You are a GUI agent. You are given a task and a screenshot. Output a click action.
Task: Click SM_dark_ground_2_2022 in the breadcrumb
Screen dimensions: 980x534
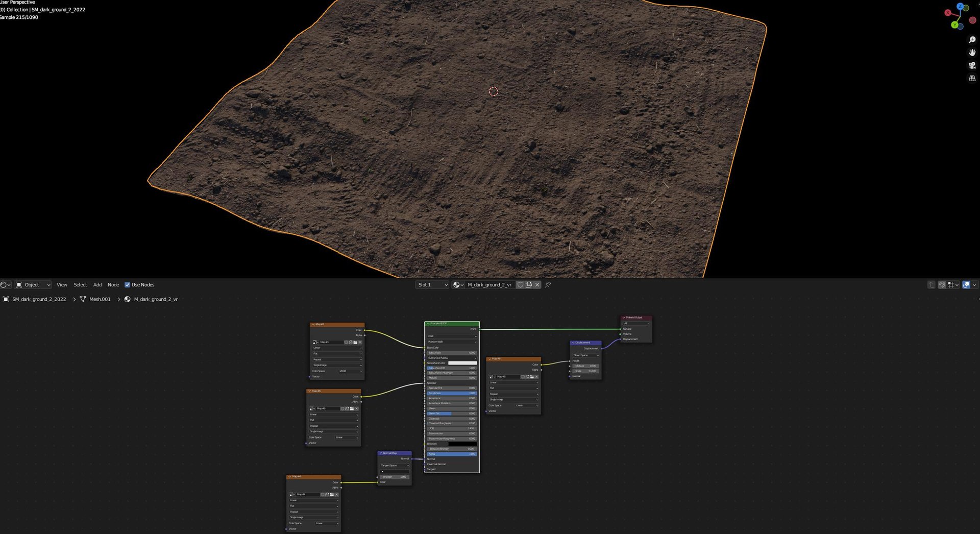[39, 299]
